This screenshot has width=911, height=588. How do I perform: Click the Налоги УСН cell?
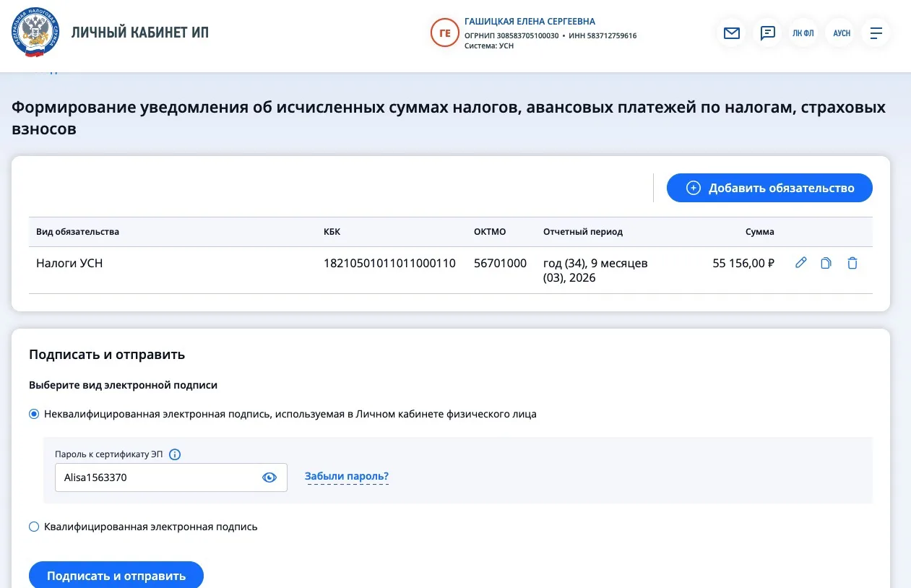69,264
